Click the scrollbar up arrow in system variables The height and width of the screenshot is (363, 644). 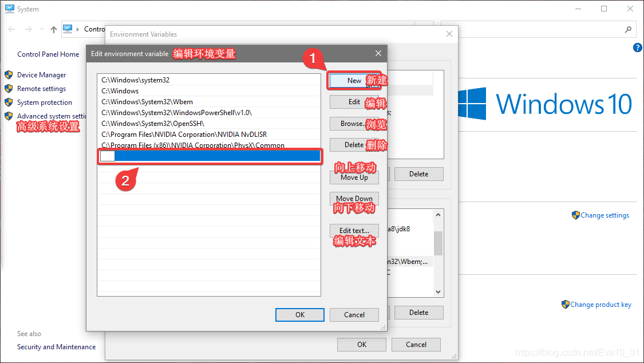(438, 215)
